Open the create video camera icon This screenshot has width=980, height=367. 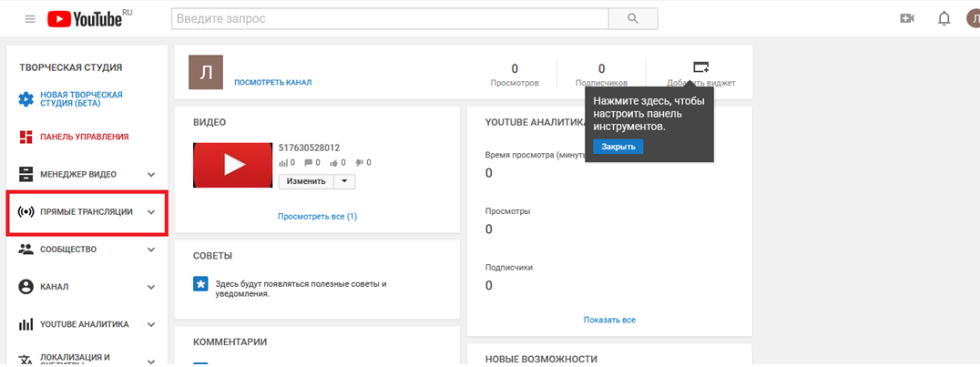[907, 19]
